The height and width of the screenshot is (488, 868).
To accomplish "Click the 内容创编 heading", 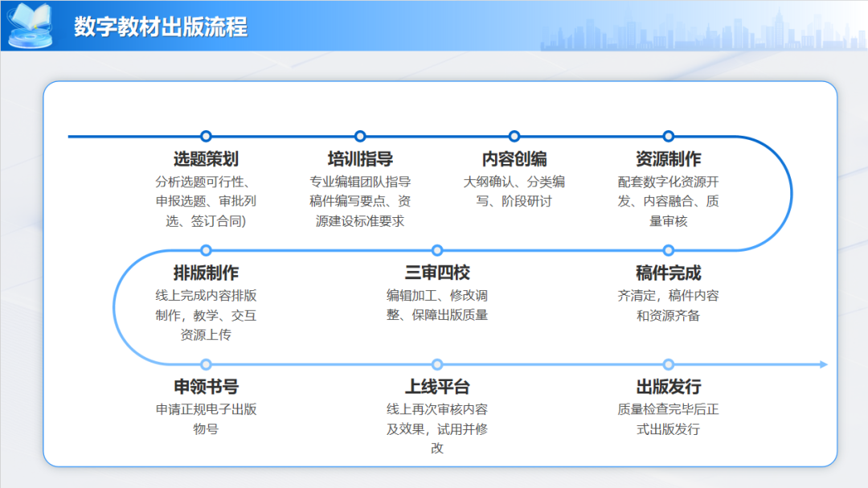I will point(514,159).
